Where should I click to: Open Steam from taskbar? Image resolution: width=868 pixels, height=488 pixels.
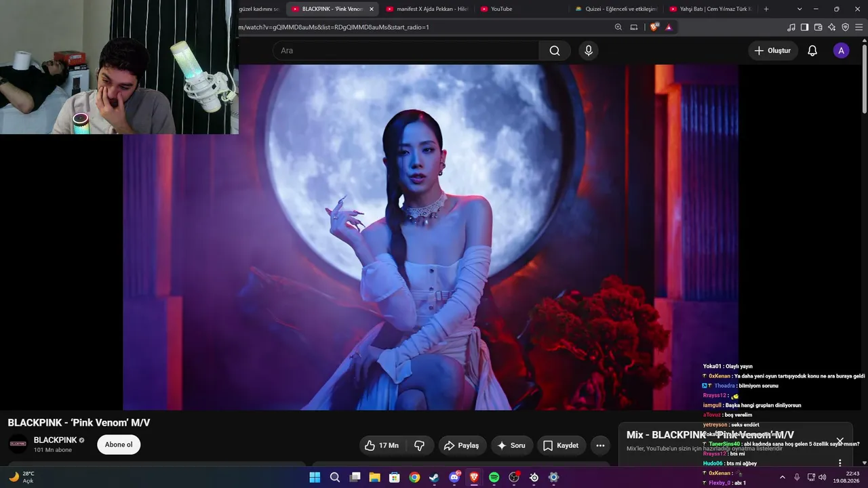coord(434,478)
